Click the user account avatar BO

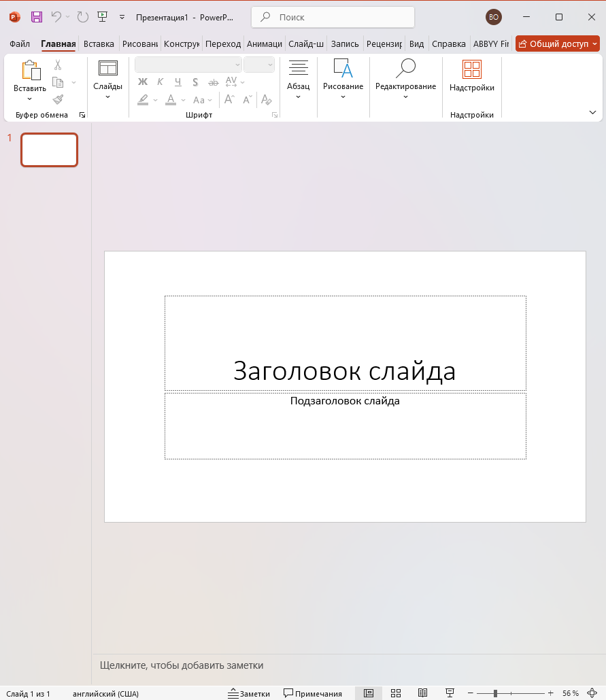(493, 17)
